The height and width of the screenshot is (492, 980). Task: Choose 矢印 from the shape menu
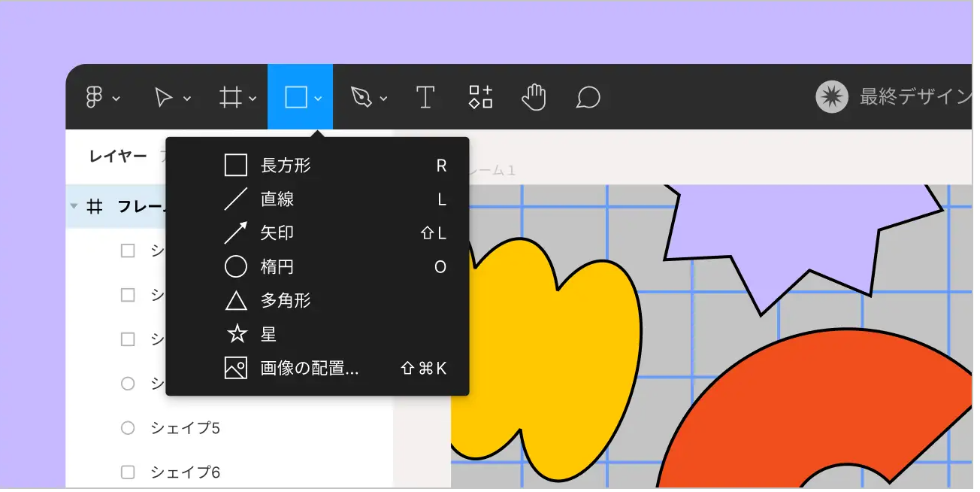pos(317,233)
